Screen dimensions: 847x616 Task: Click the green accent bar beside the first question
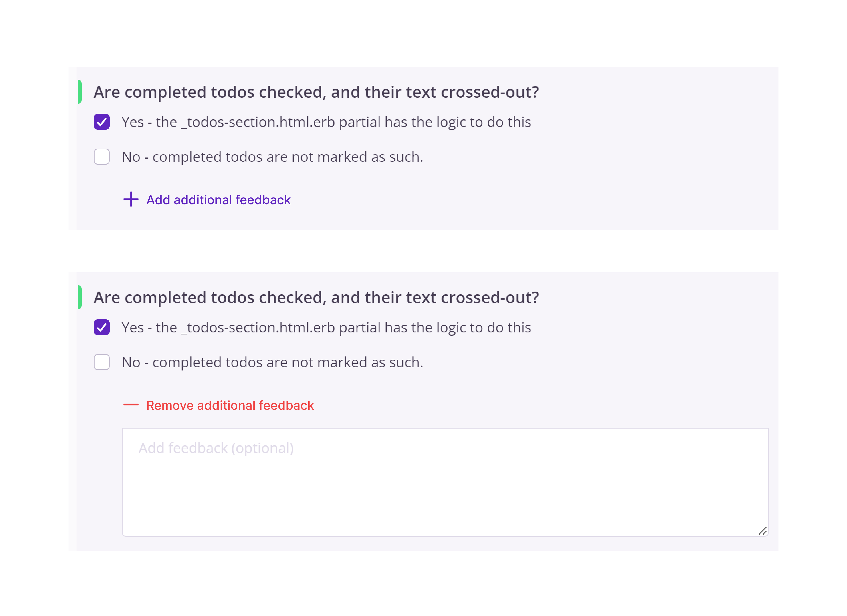(x=80, y=92)
